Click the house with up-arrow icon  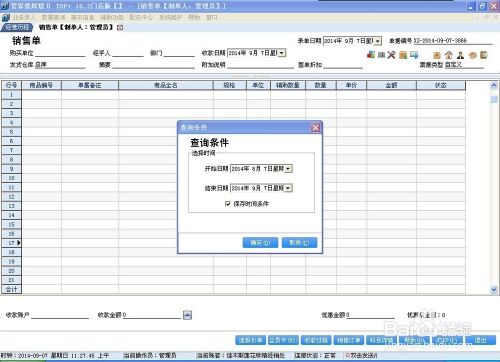point(449,55)
